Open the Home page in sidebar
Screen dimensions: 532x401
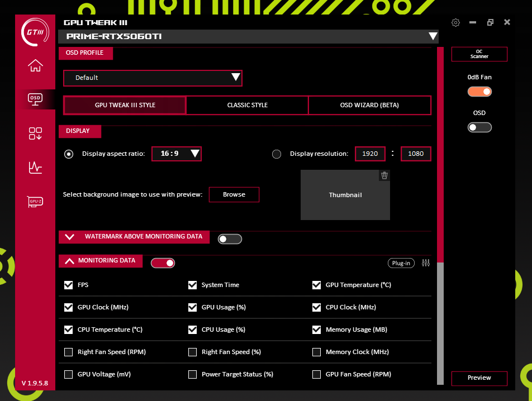35,65
